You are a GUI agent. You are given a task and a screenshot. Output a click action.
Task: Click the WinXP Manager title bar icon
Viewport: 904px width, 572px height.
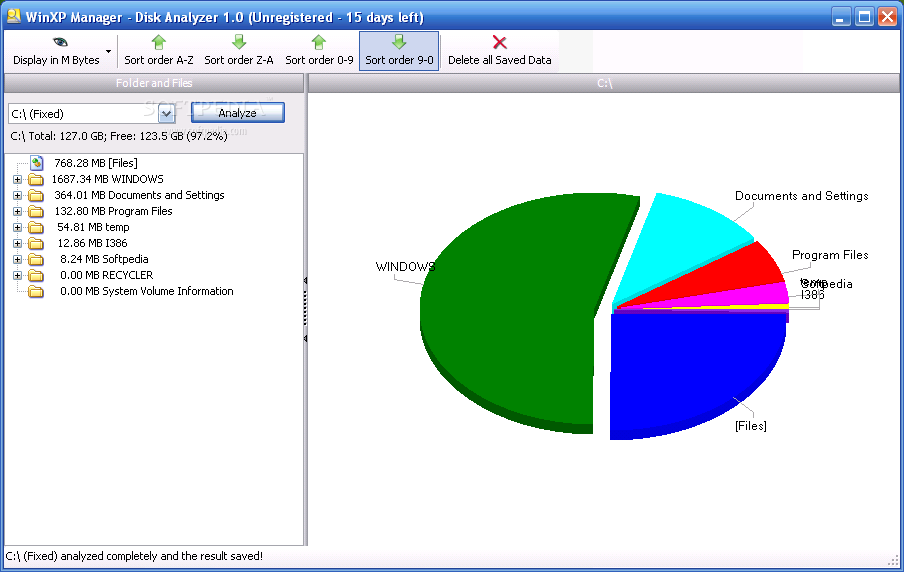click(x=13, y=16)
